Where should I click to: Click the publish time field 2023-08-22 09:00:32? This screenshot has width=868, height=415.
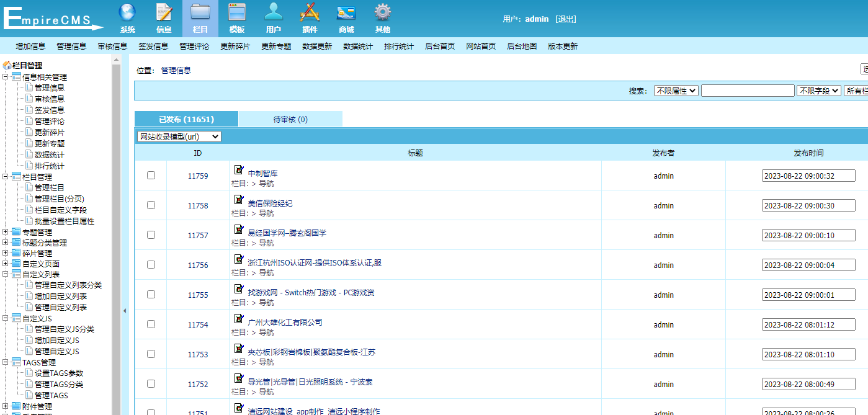(x=808, y=176)
